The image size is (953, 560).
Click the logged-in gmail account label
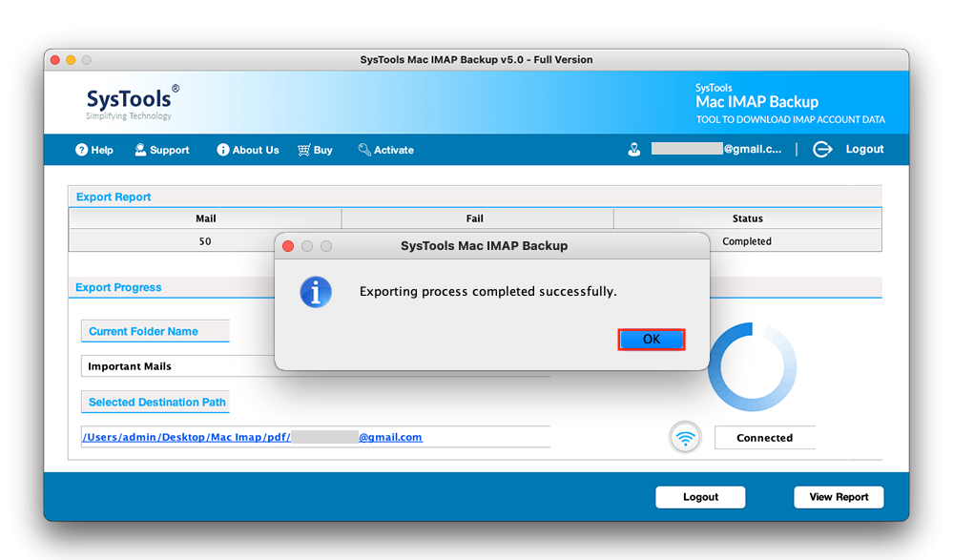(716, 149)
